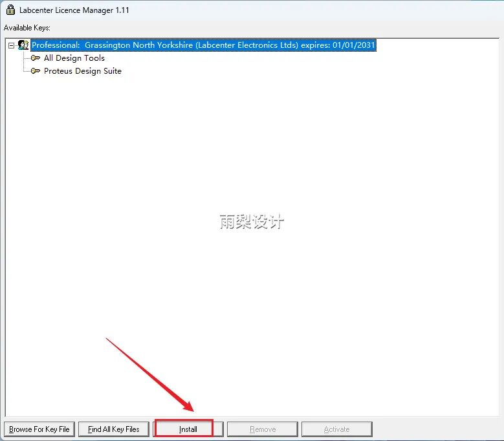
Task: Click the key icon next to Proteus Design Suite
Action: click(36, 71)
